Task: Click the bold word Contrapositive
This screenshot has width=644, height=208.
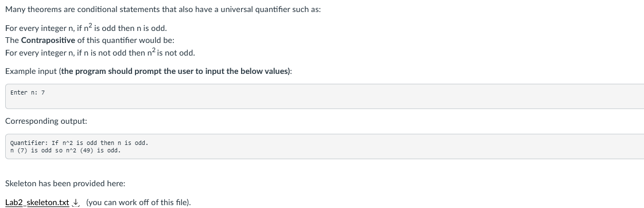Action: coord(48,40)
